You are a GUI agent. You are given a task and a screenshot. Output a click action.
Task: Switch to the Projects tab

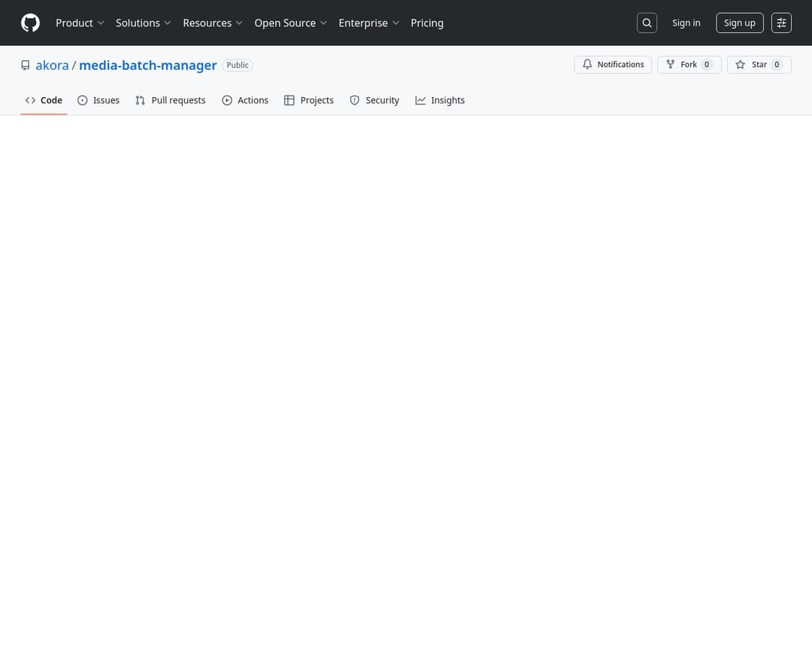(309, 101)
